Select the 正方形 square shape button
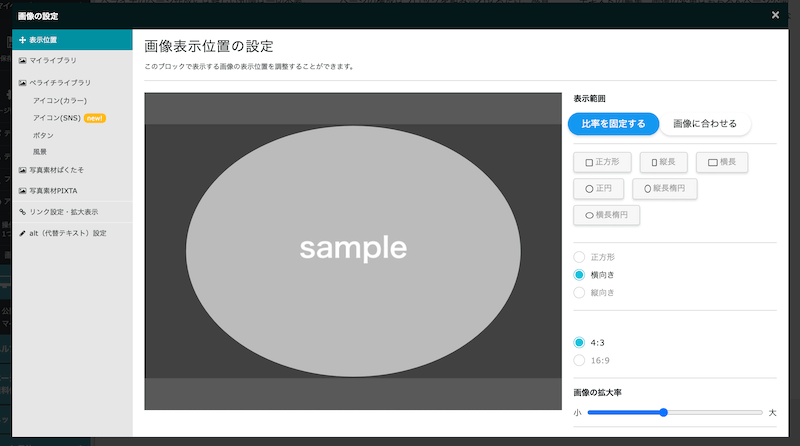Viewport: 800px width, 446px height. tap(602, 161)
